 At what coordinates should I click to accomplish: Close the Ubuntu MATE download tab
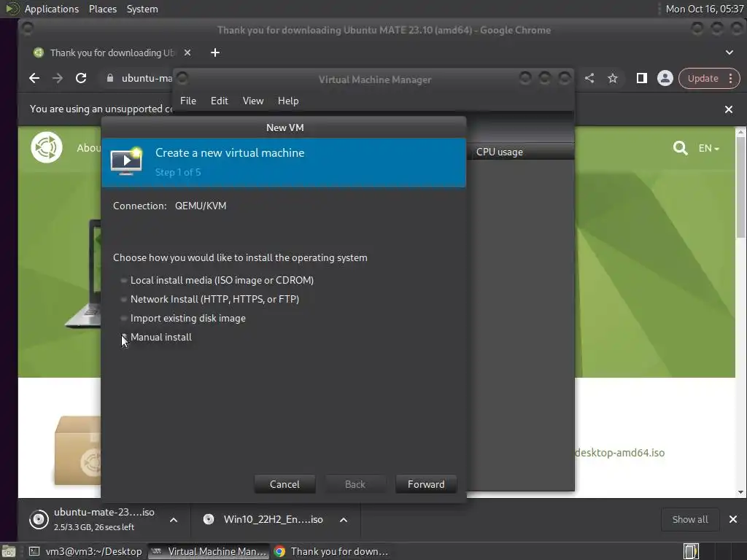click(187, 52)
